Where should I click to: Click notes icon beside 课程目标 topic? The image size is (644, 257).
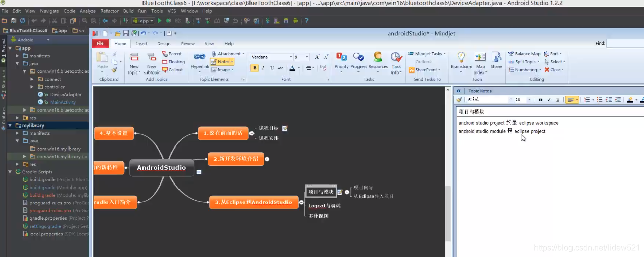pyautogui.click(x=284, y=128)
